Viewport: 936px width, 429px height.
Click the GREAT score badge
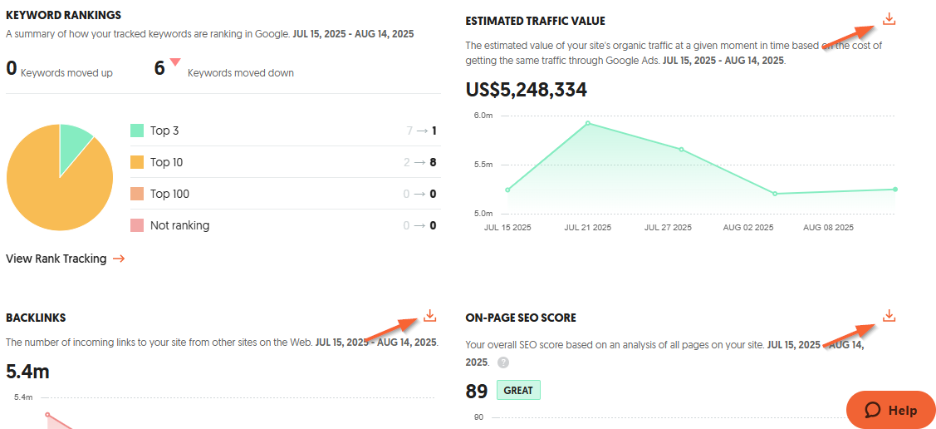[x=519, y=390]
